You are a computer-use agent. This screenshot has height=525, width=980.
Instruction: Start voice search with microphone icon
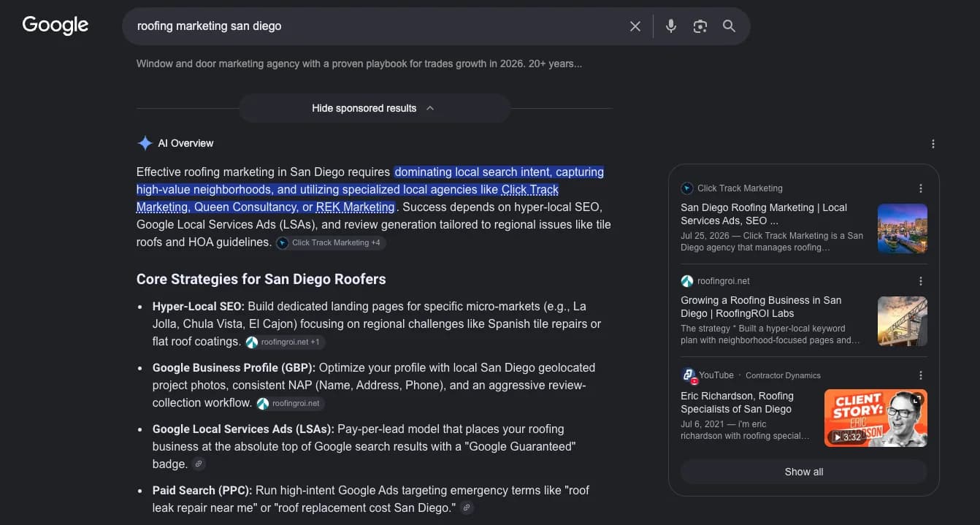671,26
